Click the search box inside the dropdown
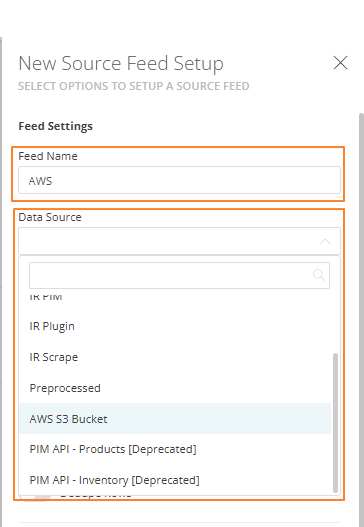364x527 pixels. pyautogui.click(x=179, y=276)
